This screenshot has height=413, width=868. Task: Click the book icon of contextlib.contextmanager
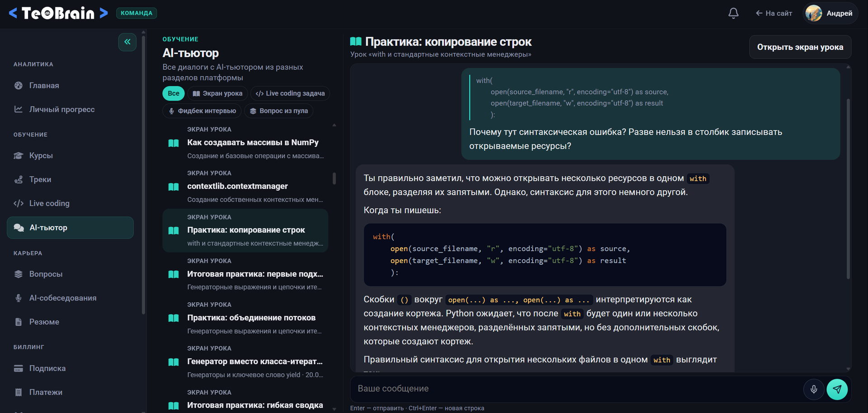click(x=174, y=187)
